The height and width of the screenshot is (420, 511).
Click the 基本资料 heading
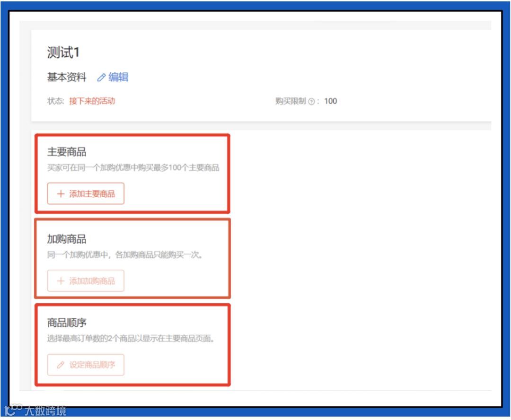pos(67,77)
